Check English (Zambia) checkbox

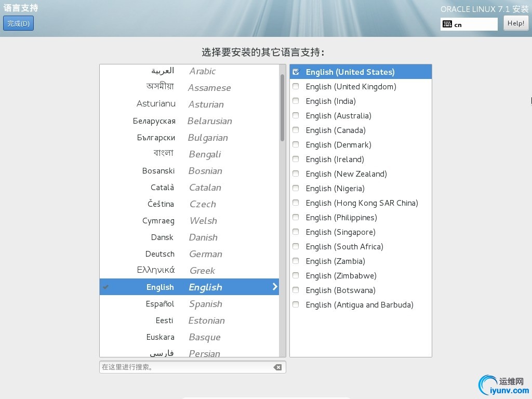point(296,261)
